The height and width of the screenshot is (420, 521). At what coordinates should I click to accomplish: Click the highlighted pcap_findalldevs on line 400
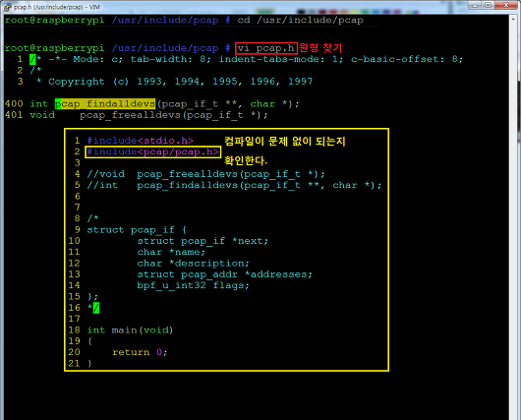(105, 103)
